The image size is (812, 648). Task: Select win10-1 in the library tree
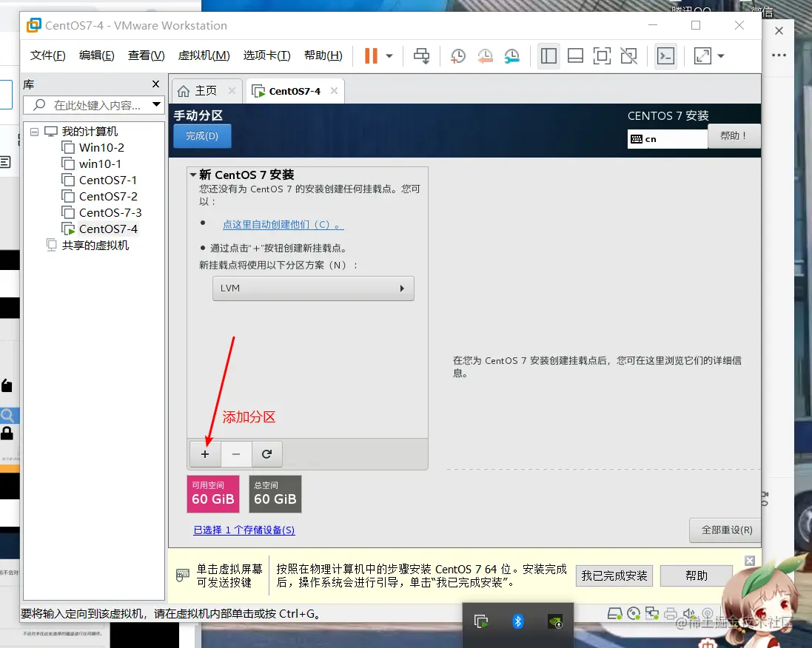tap(100, 164)
